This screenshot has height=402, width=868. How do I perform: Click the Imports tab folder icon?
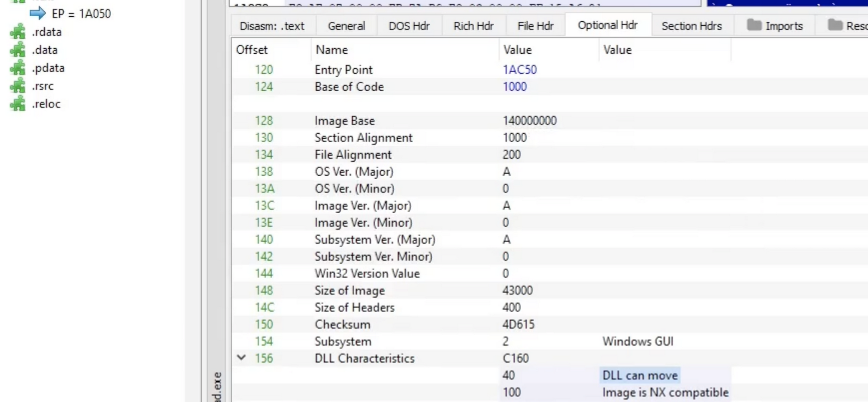point(754,25)
